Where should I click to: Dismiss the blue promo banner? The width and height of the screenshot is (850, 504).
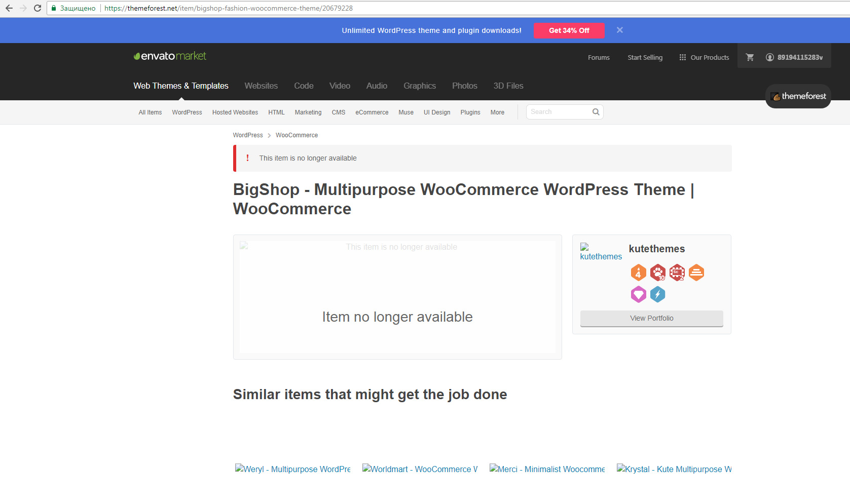(619, 30)
